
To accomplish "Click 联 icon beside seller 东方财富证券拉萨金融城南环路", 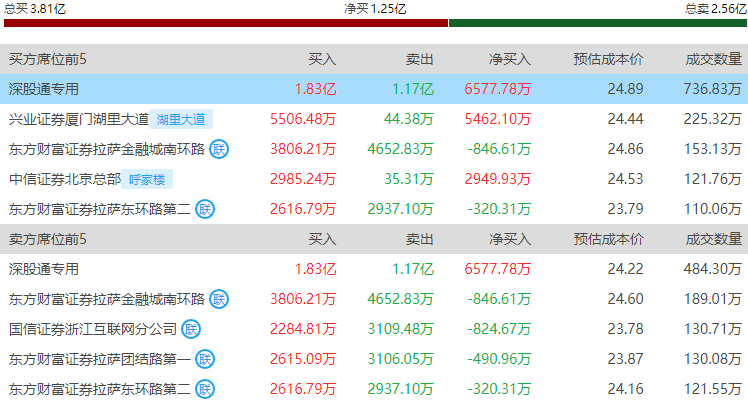I will click(219, 299).
